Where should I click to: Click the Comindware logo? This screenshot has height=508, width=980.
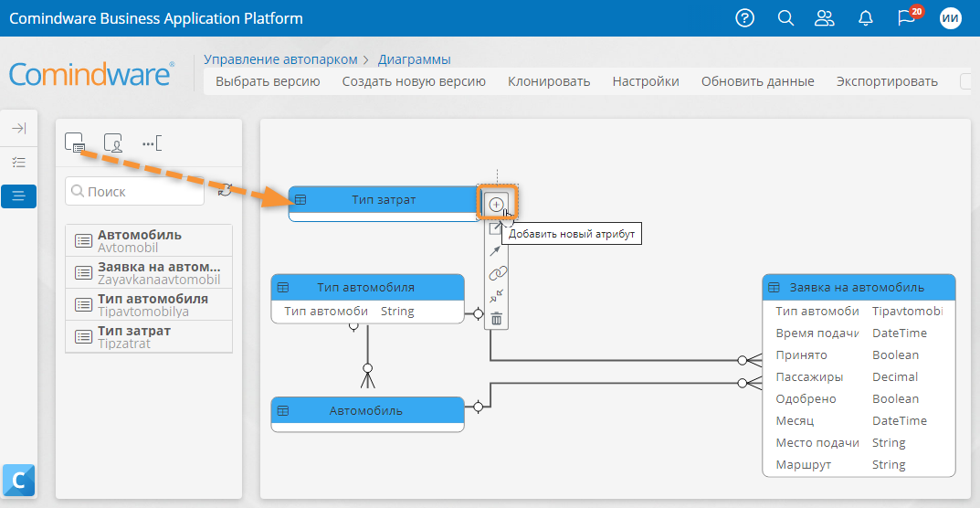point(92,74)
